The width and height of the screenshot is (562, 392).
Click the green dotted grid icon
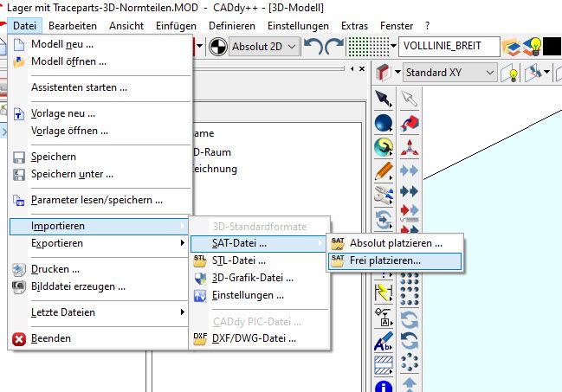[x=368, y=47]
